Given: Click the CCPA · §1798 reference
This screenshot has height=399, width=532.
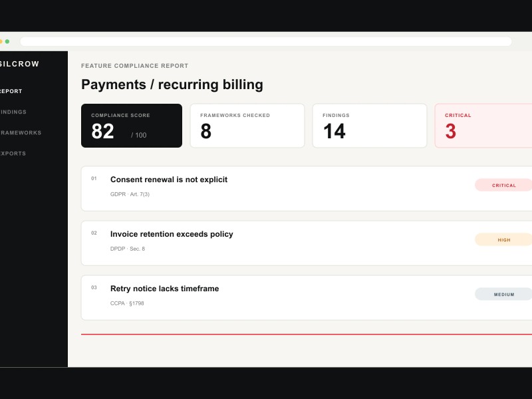Looking at the screenshot, I should click(127, 303).
